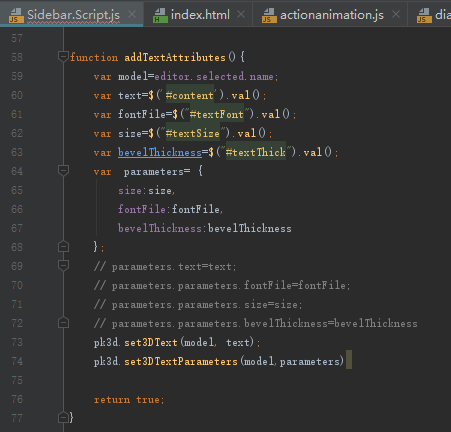Click the fold end marker at line 68

(63, 247)
